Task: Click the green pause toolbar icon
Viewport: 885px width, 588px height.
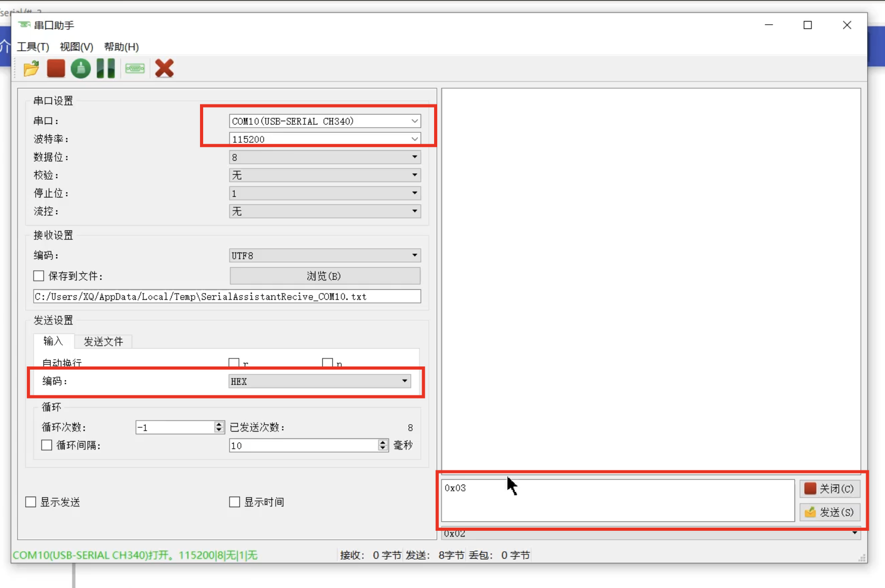Action: [106, 68]
